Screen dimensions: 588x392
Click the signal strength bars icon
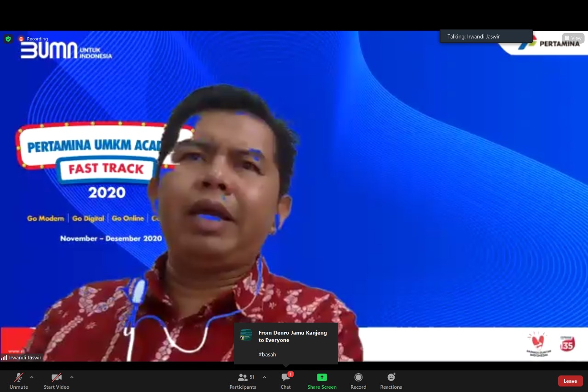[4, 358]
